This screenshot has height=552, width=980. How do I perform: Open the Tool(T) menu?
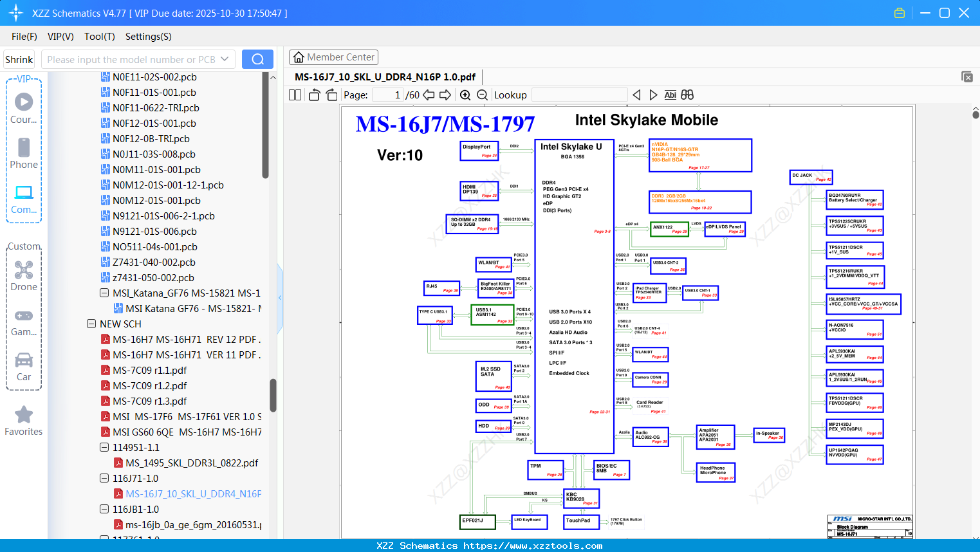point(100,37)
